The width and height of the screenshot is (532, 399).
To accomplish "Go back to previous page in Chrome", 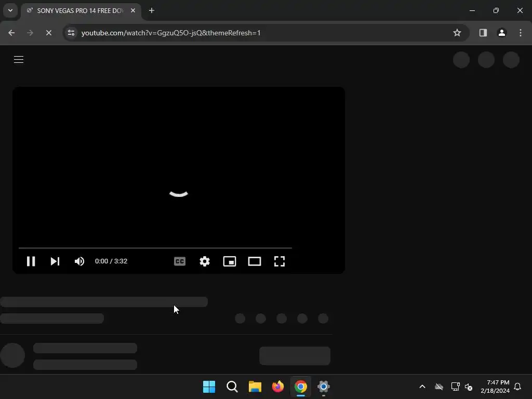I will tap(11, 33).
